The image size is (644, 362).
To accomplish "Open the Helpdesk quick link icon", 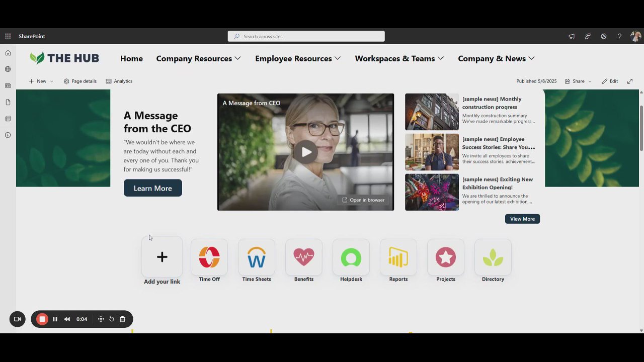I will 351,257.
